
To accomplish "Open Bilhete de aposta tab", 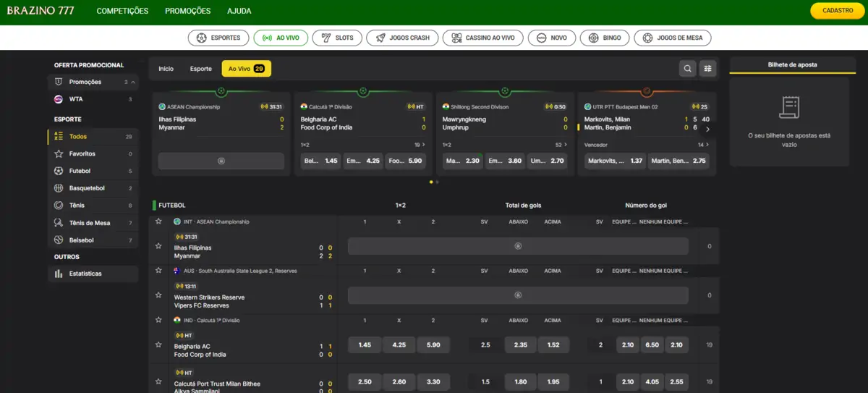I will pos(792,64).
